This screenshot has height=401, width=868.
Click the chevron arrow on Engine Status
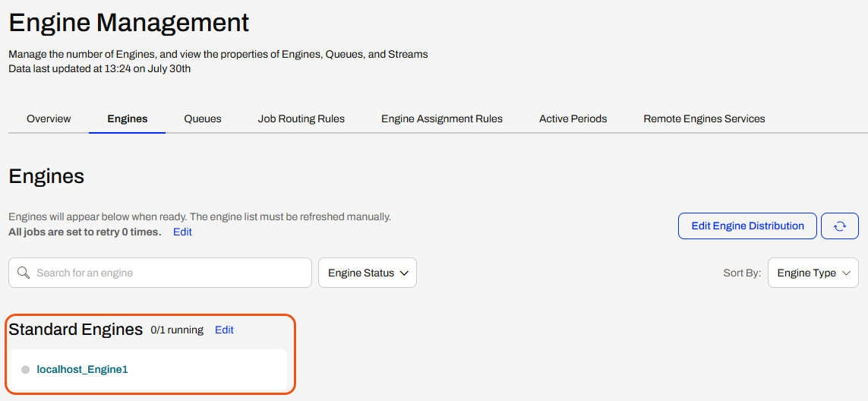403,273
